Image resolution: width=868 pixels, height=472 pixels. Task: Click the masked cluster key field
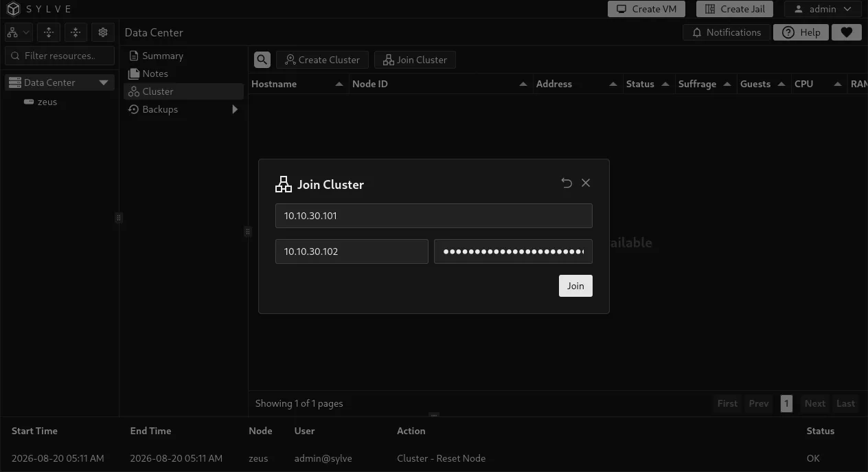pyautogui.click(x=513, y=251)
